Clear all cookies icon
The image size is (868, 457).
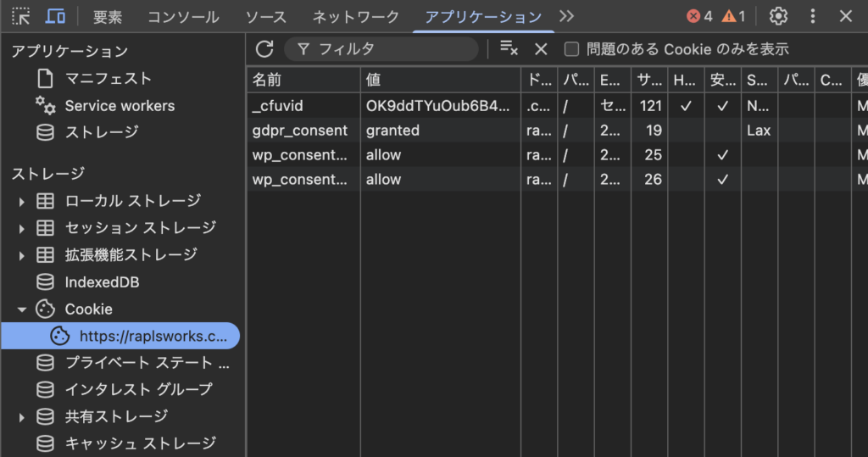tap(509, 48)
